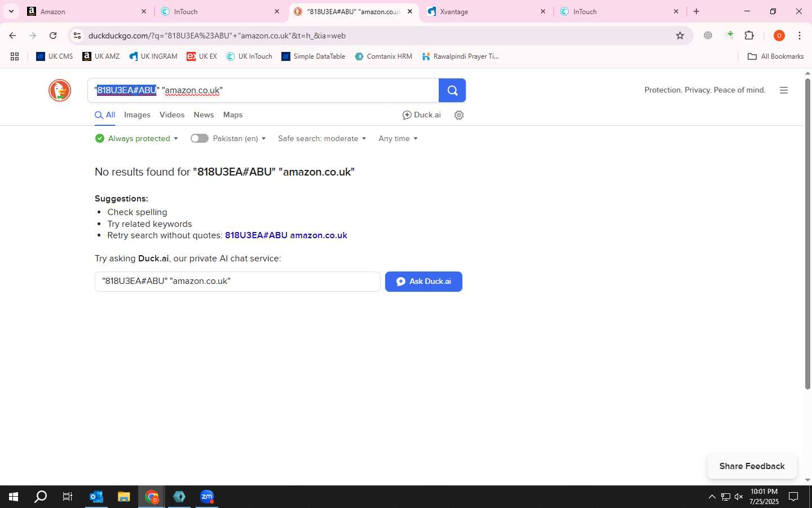
Task: Select the All results tab
Action: coord(105,115)
